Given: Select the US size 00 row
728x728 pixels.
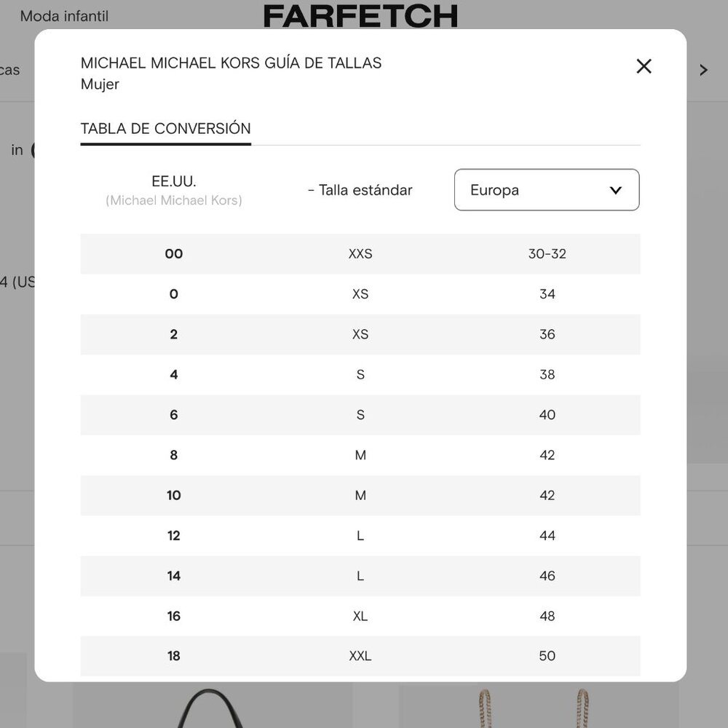Looking at the screenshot, I should 360,254.
